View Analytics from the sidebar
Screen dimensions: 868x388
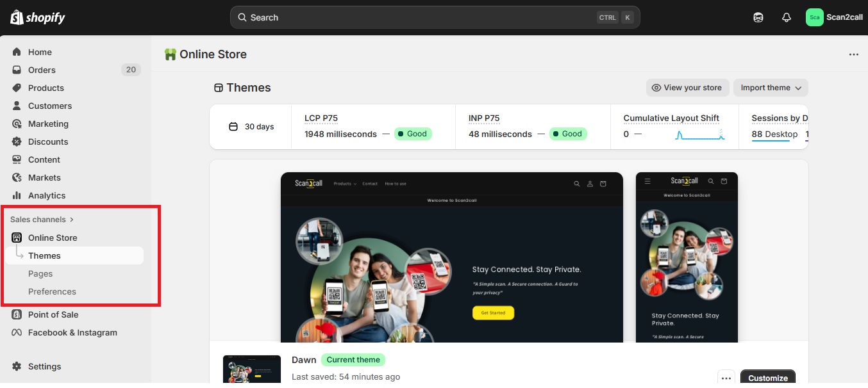pyautogui.click(x=47, y=195)
